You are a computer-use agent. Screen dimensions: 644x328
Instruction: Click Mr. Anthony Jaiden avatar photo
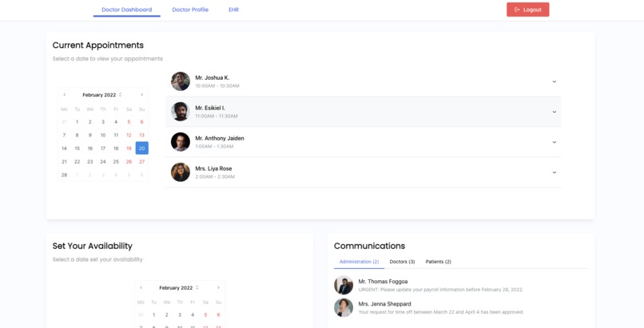tap(181, 142)
